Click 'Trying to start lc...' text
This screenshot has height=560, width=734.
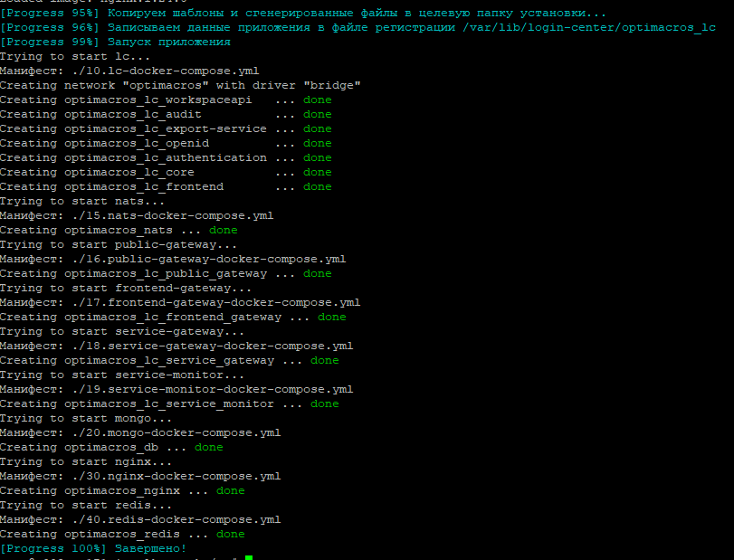75,57
